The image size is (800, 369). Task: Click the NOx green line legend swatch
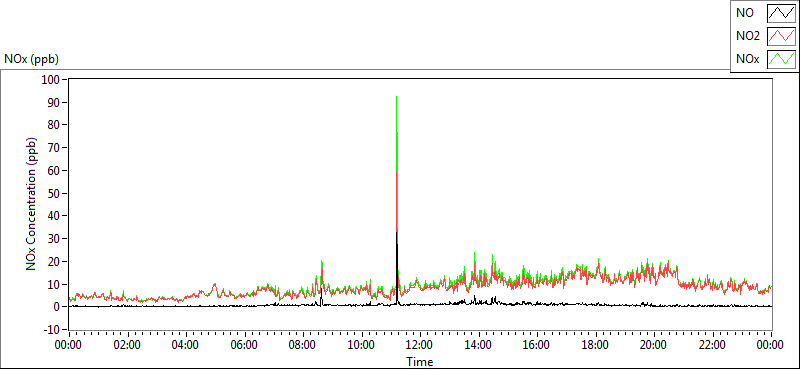pyautogui.click(x=782, y=59)
